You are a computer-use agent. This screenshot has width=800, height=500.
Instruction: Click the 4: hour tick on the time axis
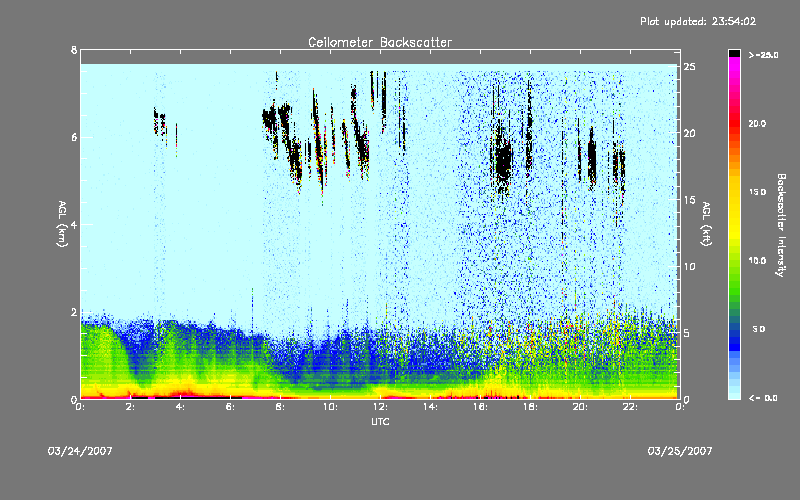pyautogui.click(x=180, y=407)
